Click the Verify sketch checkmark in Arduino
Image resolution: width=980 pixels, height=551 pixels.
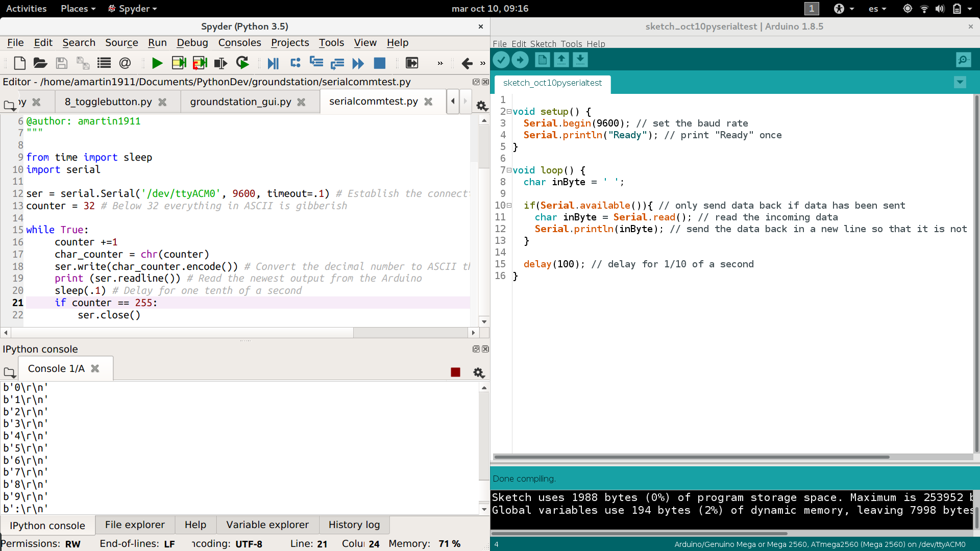[x=501, y=60]
